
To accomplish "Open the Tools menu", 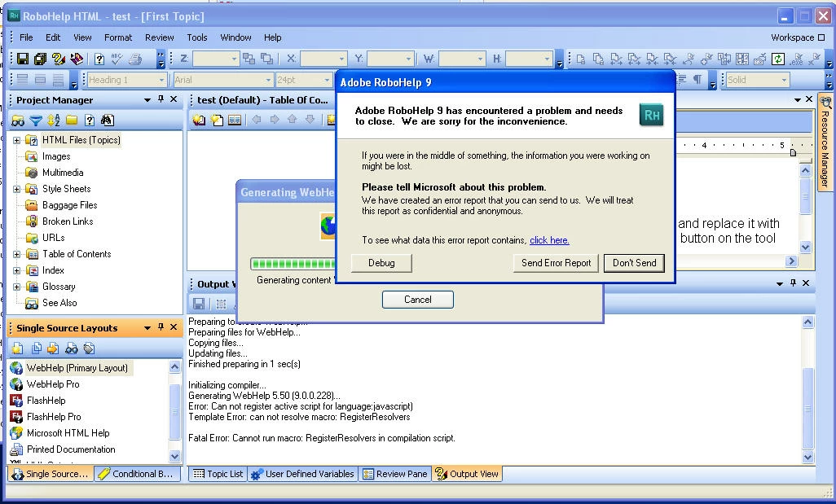I will 196,37.
